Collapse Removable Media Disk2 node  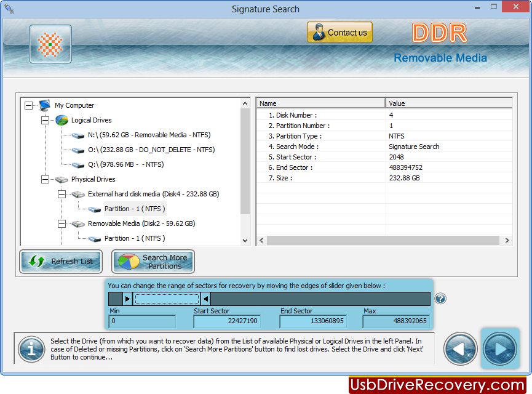coord(62,224)
